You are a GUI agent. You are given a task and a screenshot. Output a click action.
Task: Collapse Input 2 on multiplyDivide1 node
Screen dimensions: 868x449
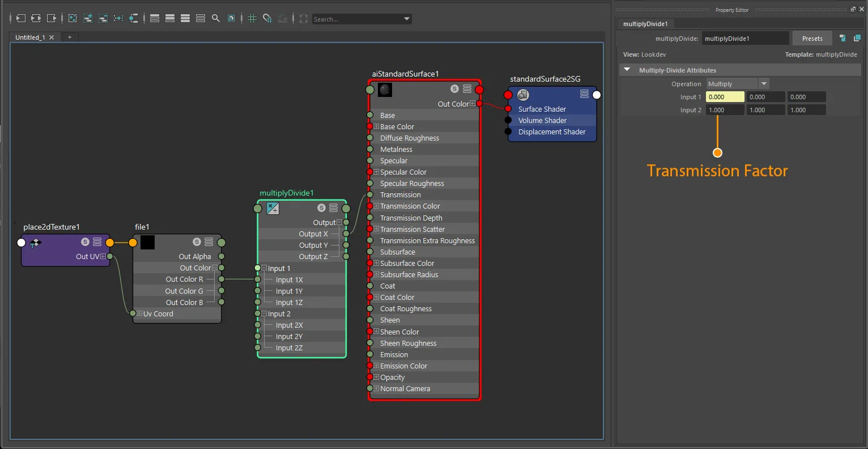click(x=264, y=313)
